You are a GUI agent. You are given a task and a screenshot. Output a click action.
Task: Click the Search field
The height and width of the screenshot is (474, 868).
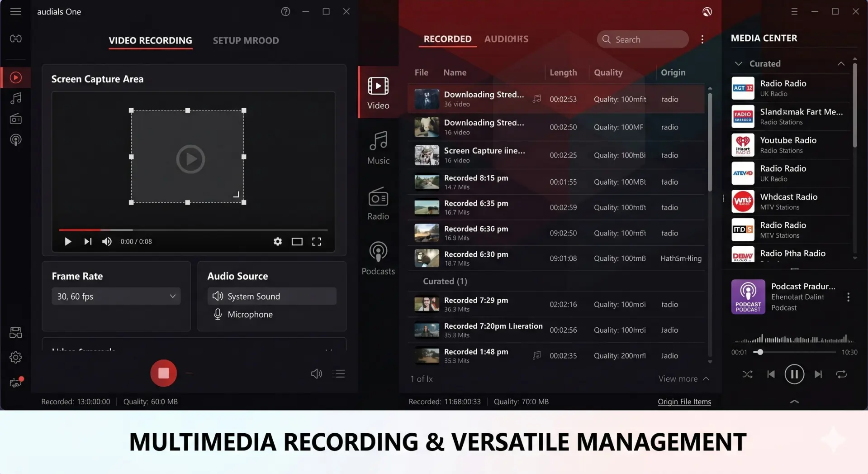pos(643,39)
